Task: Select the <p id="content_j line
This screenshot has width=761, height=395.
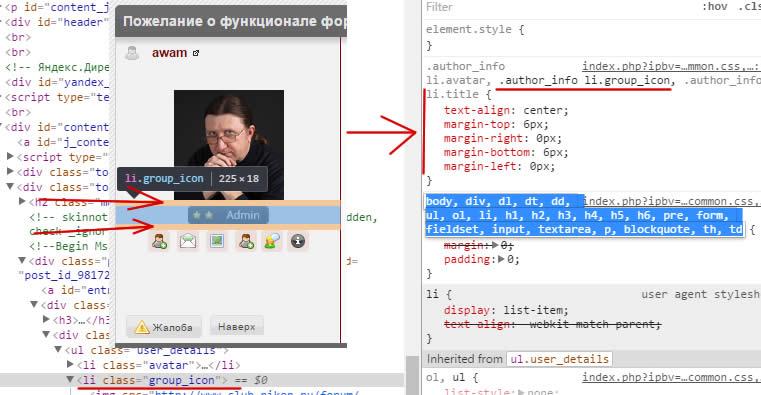Action: click(57, 7)
